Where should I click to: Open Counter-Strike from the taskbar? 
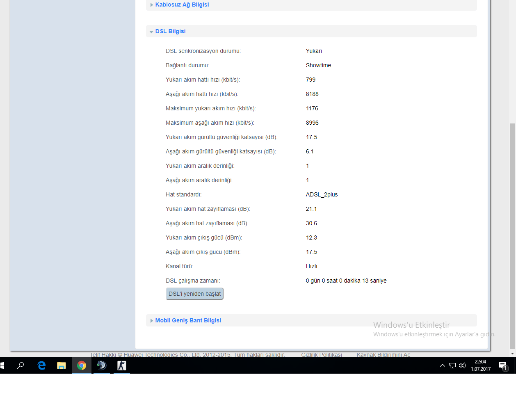click(x=122, y=365)
